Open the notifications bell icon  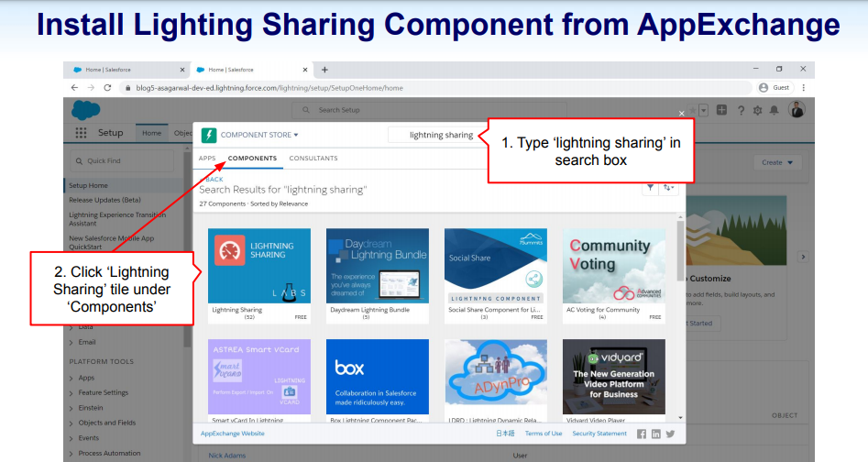pyautogui.click(x=774, y=110)
